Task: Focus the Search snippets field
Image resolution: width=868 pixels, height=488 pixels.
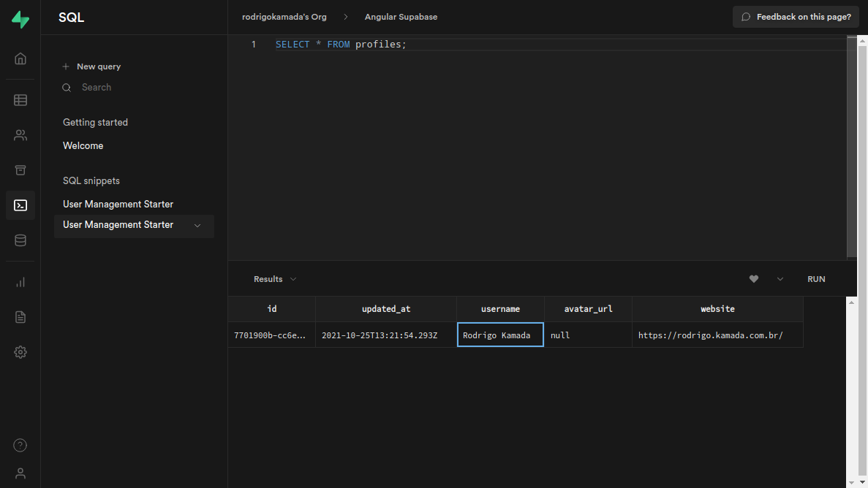Action: pyautogui.click(x=97, y=88)
